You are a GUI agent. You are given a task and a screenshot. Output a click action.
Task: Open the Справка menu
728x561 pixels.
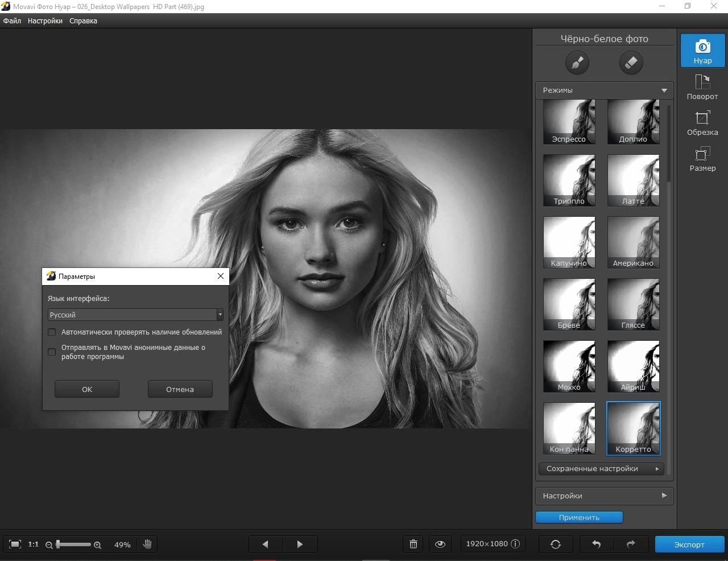83,20
